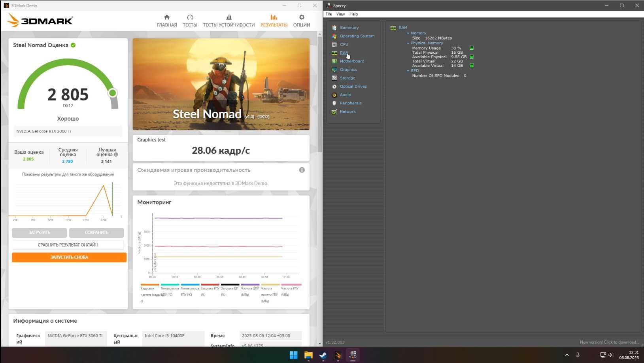644x363 pixels.
Task: Click Number Of SPD Modules row
Action: click(439, 76)
